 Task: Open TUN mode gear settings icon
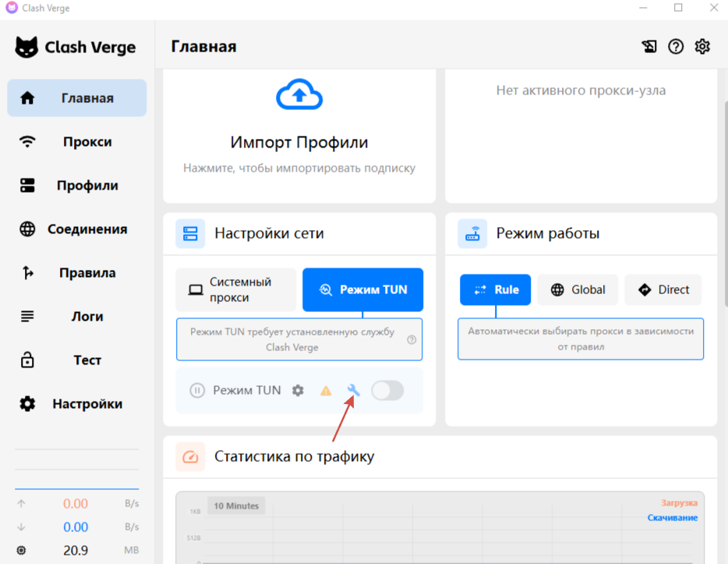click(x=298, y=390)
